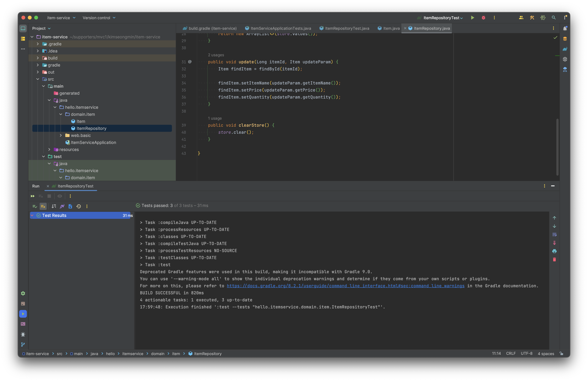Open the Notifications bell tool window
This screenshot has width=588, height=381.
[x=565, y=28]
